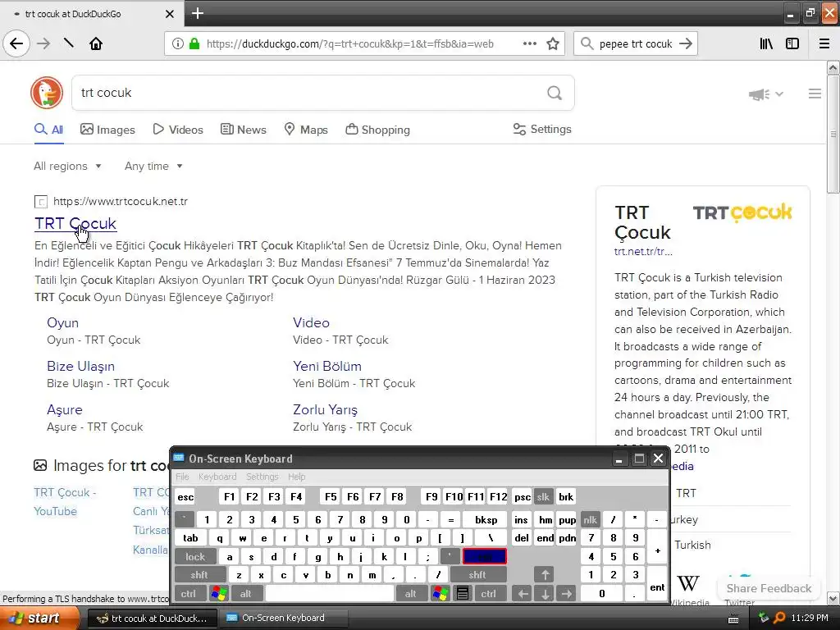Toggle the sidebar view icon
This screenshot has width=840, height=630.
click(x=792, y=43)
